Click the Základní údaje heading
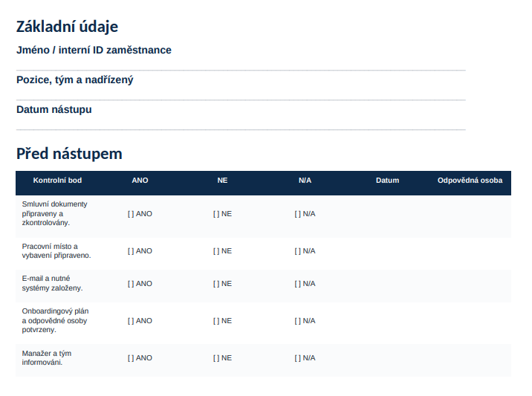 pyautogui.click(x=67, y=27)
